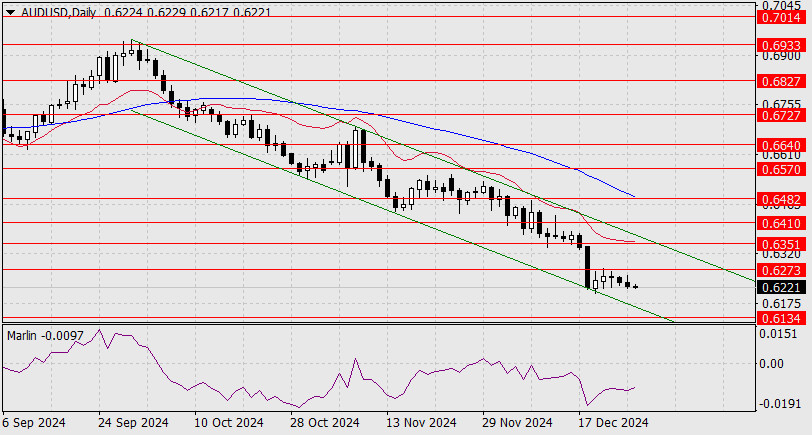Click the blue moving average line end

coord(634,195)
